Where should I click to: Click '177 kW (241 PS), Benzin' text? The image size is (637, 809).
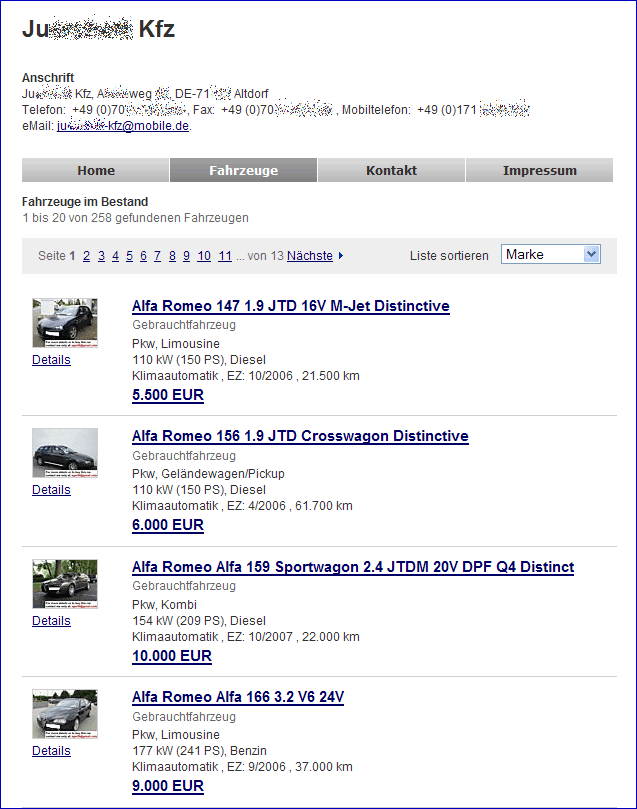tap(199, 751)
